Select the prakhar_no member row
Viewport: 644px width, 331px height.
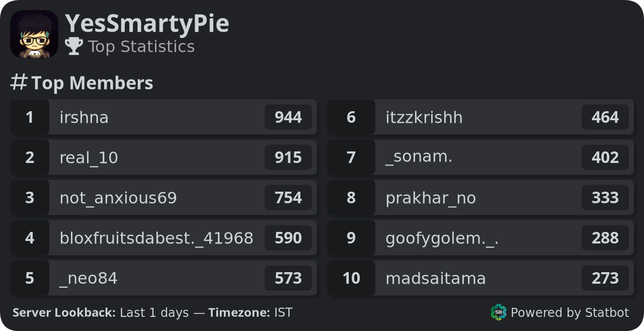480,198
